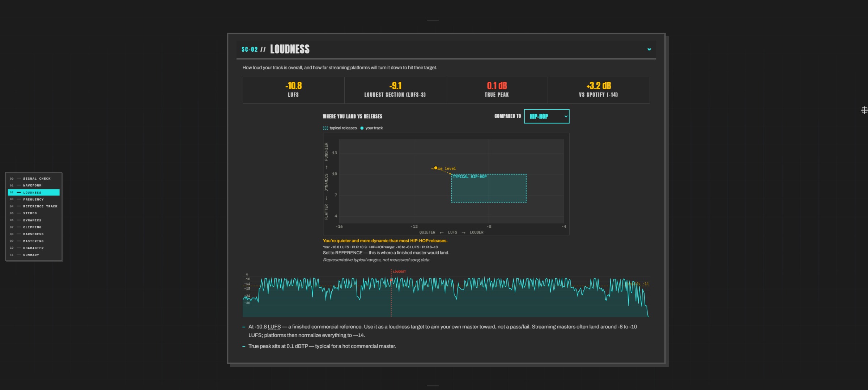Click the -9.1 Loudest Section stat card

[x=395, y=90]
